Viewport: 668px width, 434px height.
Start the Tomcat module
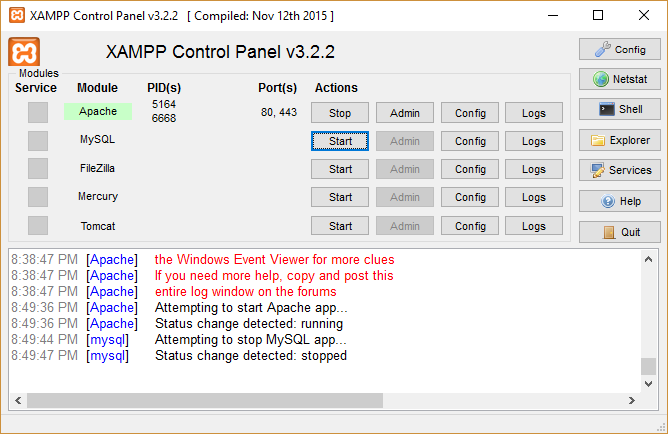point(340,226)
